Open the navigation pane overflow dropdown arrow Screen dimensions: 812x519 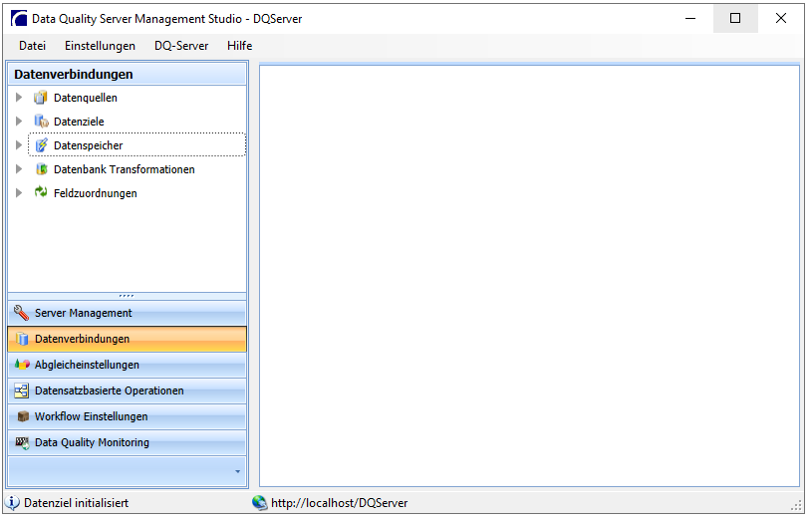238,471
